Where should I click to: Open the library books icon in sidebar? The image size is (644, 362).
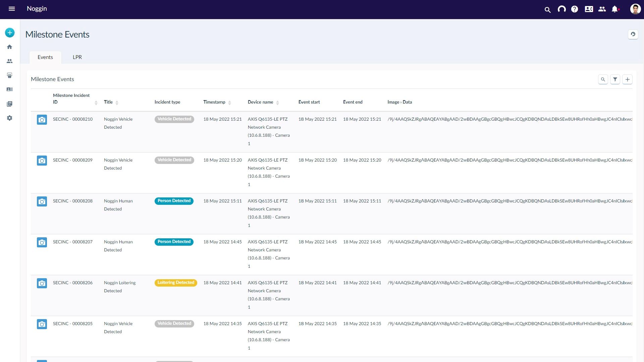click(x=10, y=104)
